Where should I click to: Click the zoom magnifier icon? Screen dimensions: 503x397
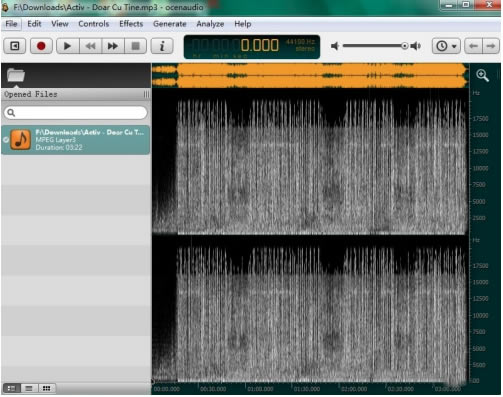click(482, 75)
